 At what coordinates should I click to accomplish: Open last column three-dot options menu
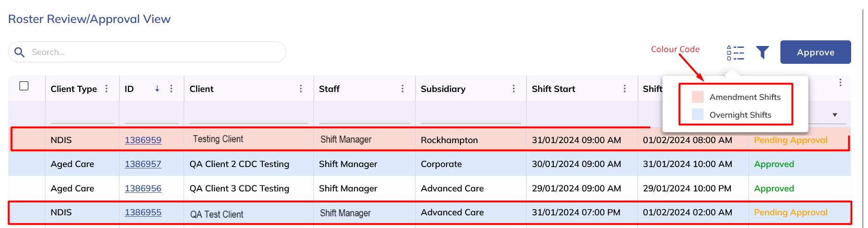840,83
